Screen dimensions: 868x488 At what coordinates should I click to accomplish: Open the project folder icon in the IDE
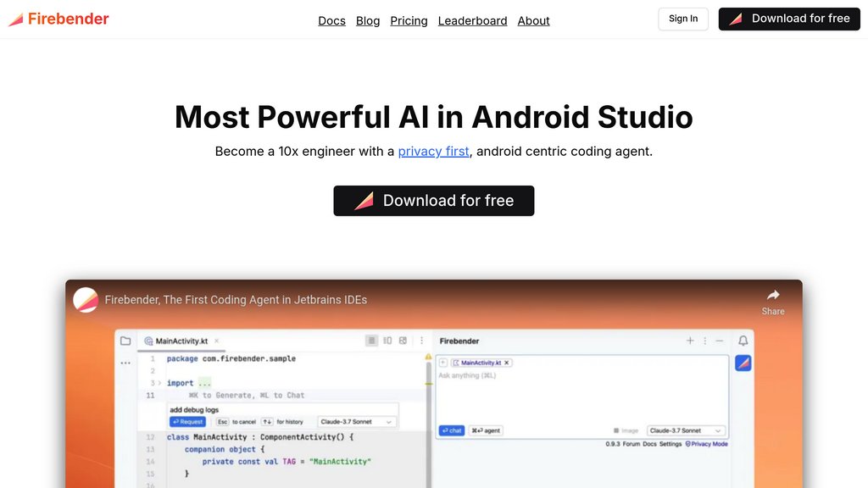[x=125, y=341]
